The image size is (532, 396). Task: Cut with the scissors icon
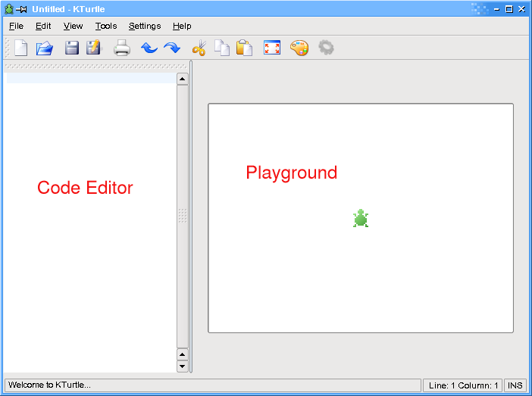199,48
